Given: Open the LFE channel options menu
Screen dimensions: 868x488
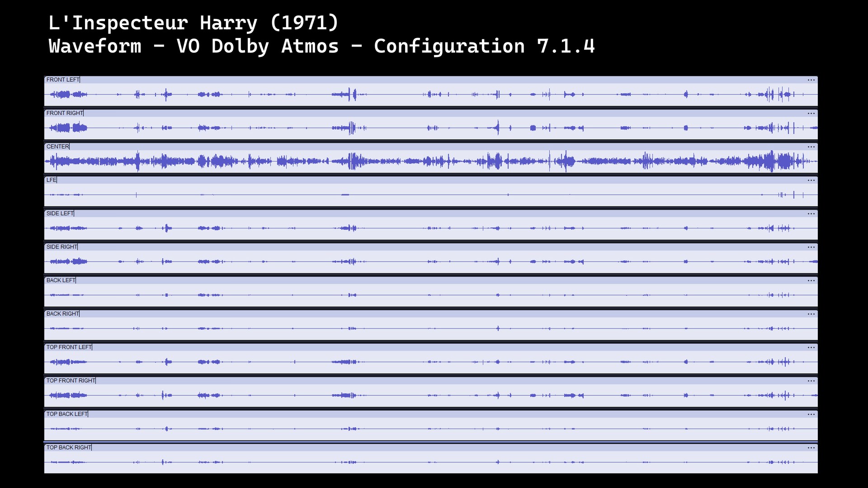Looking at the screenshot, I should click(811, 180).
